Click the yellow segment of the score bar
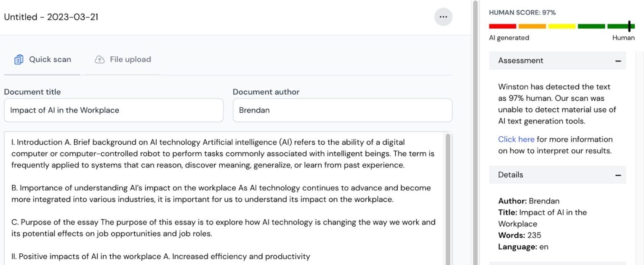644x265 pixels. (561, 26)
